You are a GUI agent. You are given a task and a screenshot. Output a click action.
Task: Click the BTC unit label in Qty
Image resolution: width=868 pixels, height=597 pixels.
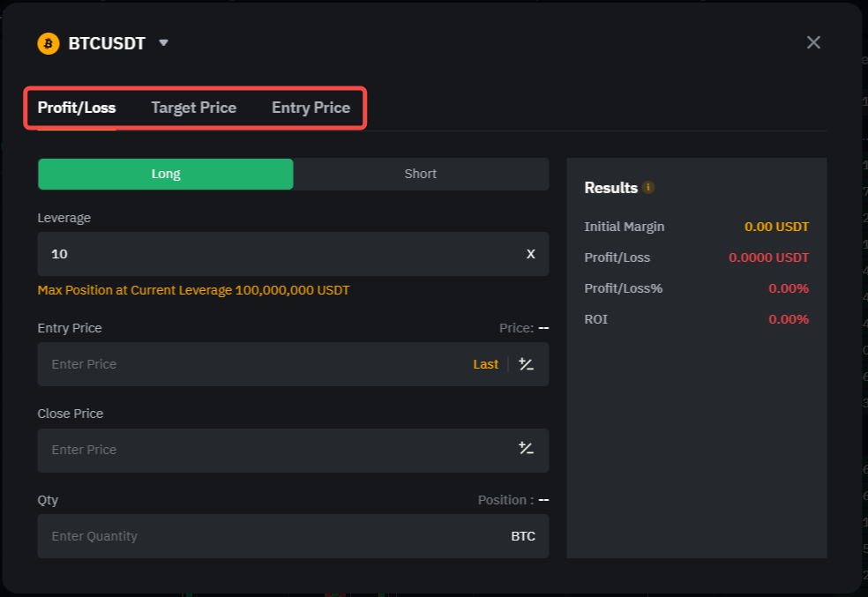523,536
